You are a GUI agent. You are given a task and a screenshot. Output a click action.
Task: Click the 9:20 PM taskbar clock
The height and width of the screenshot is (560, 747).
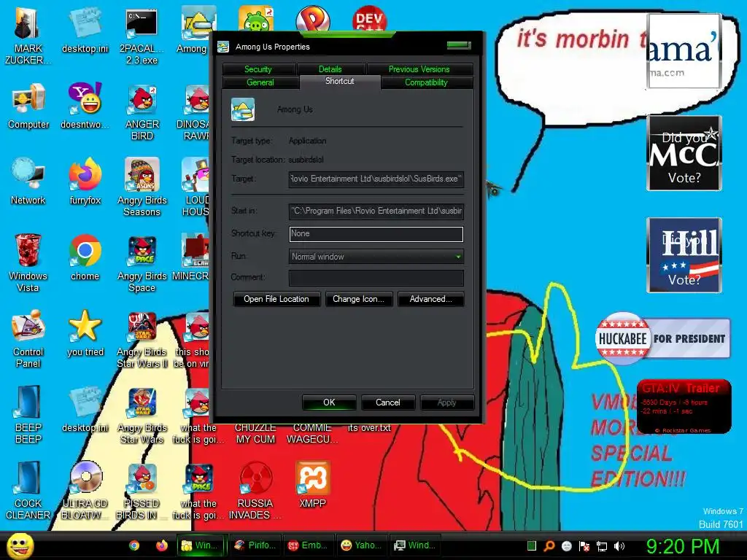coord(683,546)
